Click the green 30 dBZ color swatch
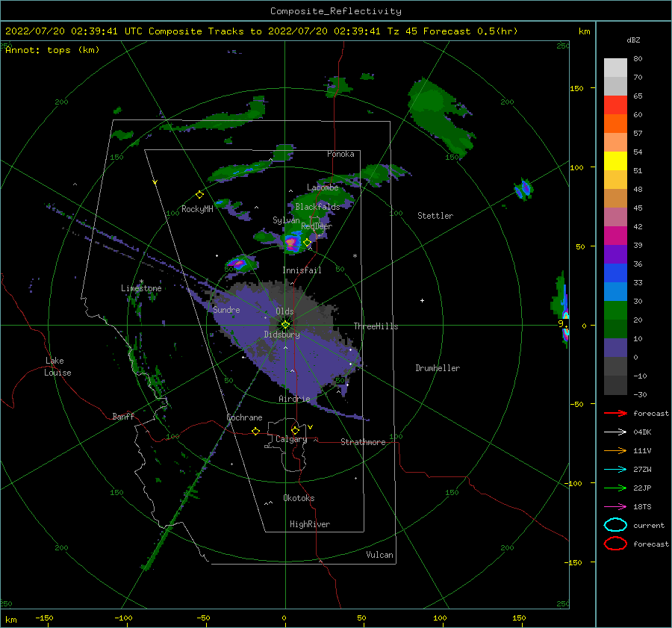672x628 pixels. pos(615,311)
